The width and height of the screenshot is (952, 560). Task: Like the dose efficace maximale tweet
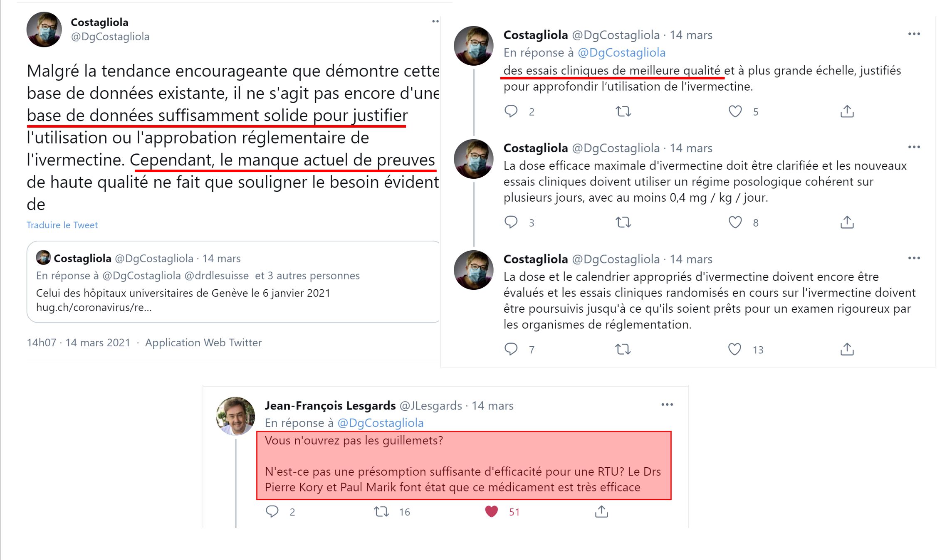click(735, 222)
